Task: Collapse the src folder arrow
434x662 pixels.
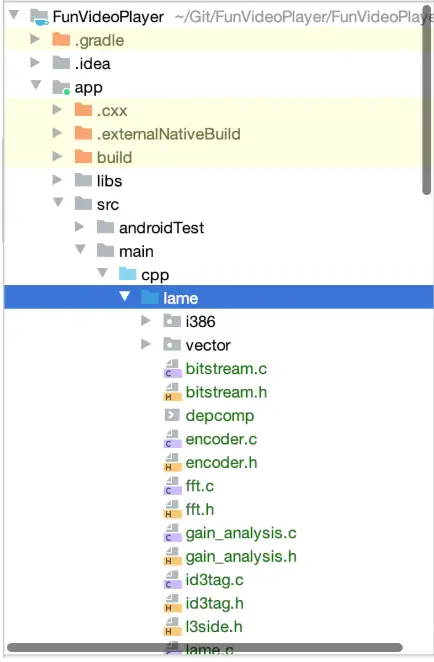Action: pyautogui.click(x=58, y=202)
